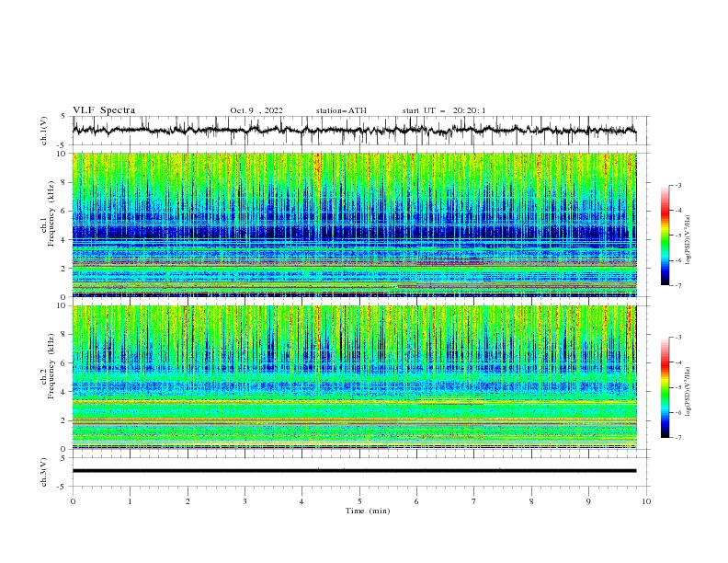The width and height of the screenshot is (728, 563).
Task: Select the ch.1 color bar "log(PSD)(V²/Hz)" label
Action: click(x=688, y=240)
